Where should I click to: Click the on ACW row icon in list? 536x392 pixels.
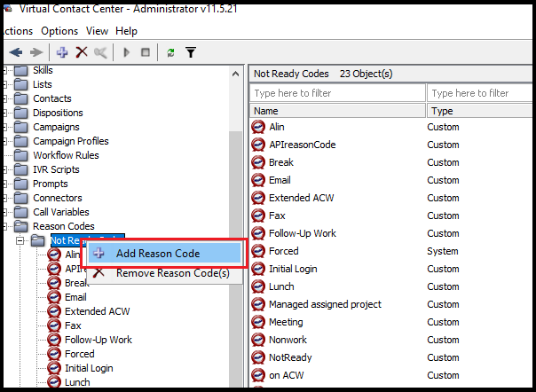pyautogui.click(x=258, y=375)
